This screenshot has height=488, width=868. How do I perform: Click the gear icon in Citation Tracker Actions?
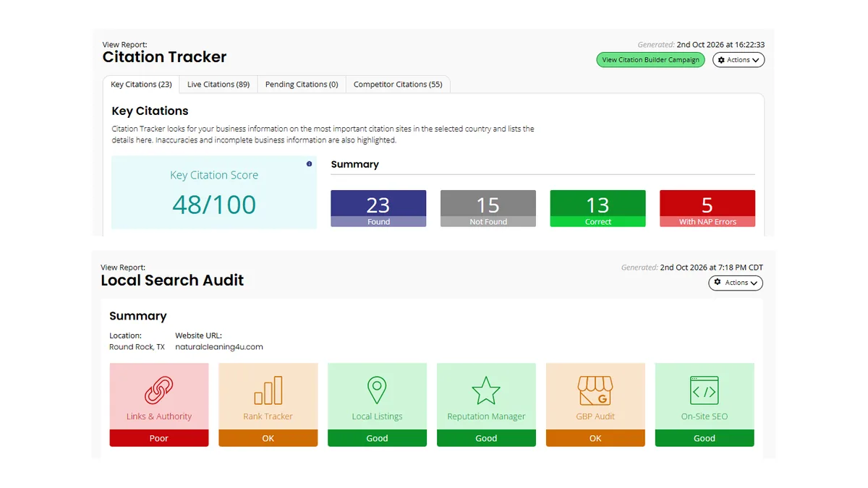coord(721,60)
